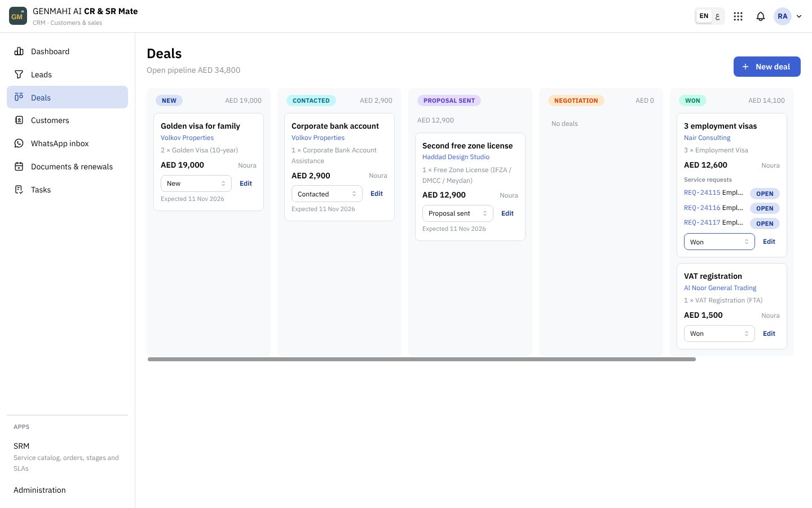This screenshot has height=508, width=812.
Task: Click the GM app logo icon
Action: point(18,16)
